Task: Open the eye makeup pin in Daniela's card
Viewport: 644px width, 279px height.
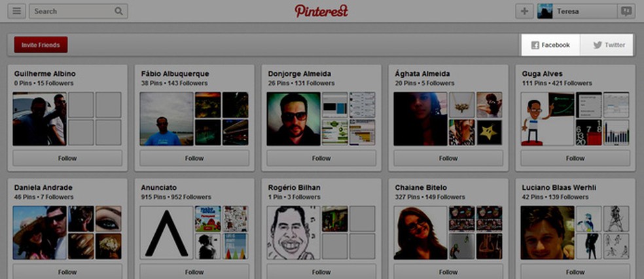Action: point(109,219)
